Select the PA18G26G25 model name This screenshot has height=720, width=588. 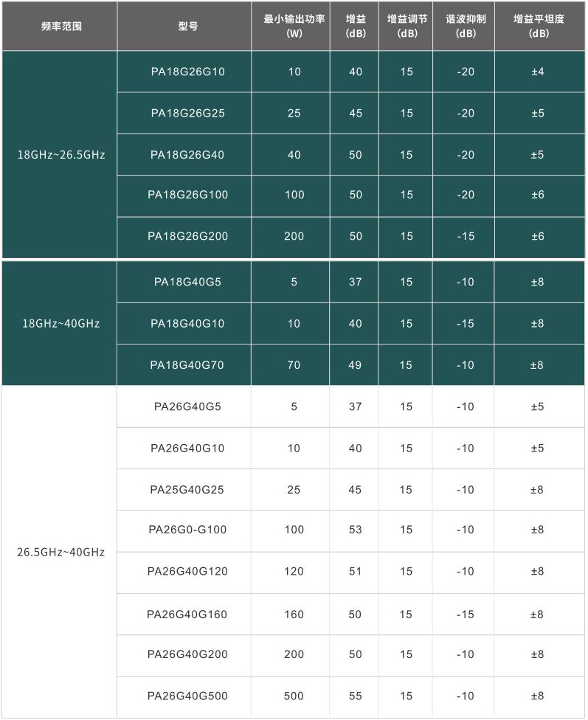pos(188,114)
